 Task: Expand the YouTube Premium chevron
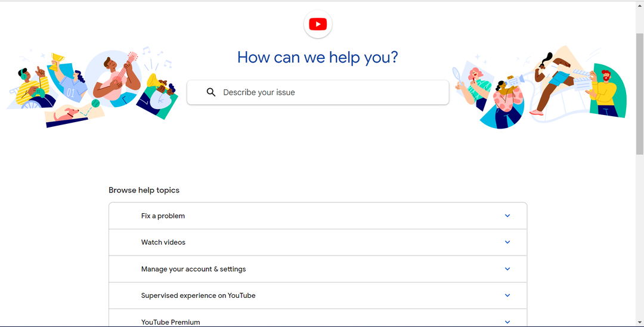507,322
